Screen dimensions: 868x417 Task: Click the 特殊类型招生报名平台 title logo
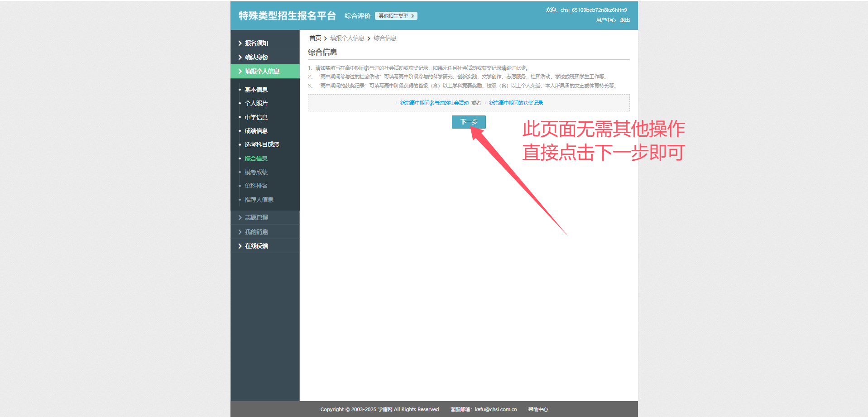click(287, 16)
